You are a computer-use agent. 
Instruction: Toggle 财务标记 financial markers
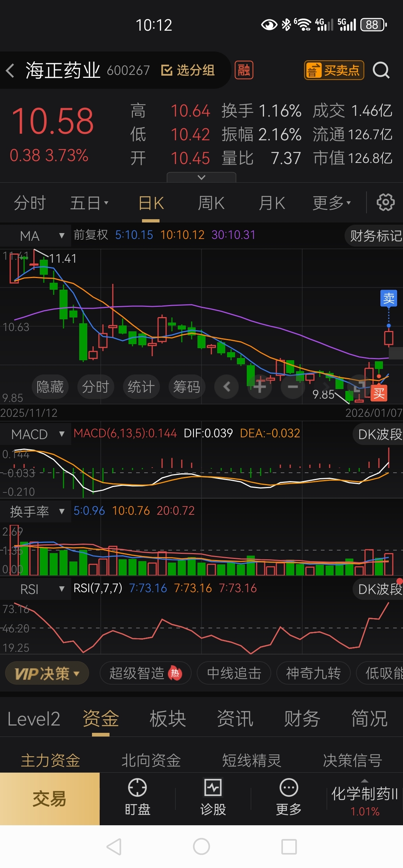(x=375, y=236)
